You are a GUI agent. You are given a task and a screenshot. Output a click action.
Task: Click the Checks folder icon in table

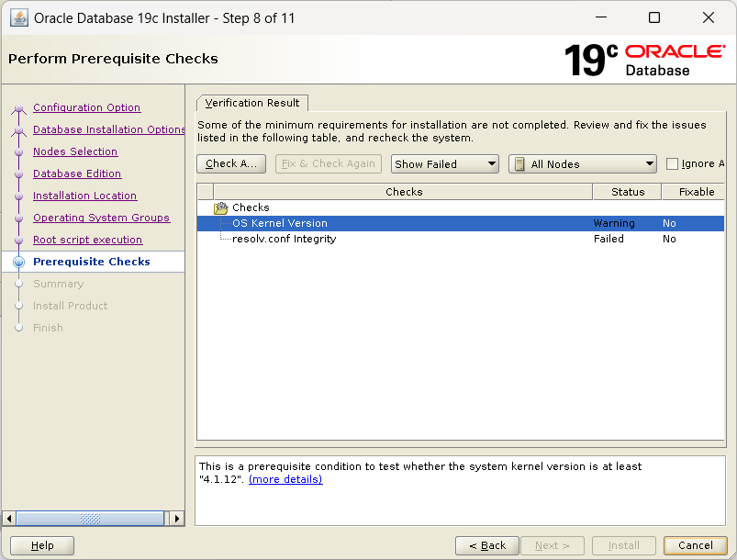coord(220,207)
